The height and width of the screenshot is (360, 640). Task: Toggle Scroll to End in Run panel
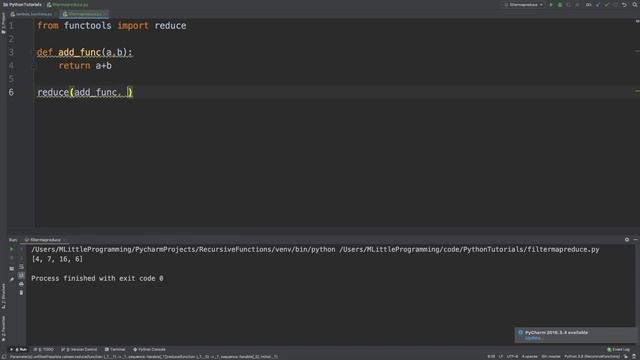[21, 276]
